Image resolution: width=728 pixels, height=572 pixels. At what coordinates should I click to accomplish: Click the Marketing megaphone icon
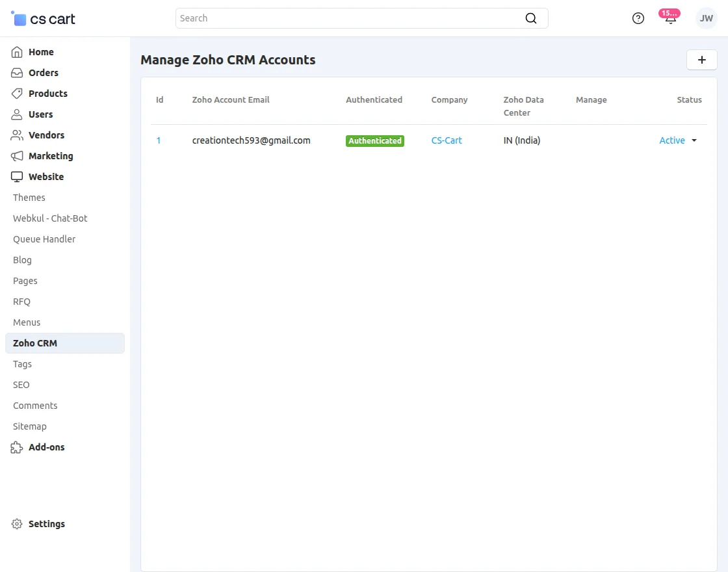16,156
